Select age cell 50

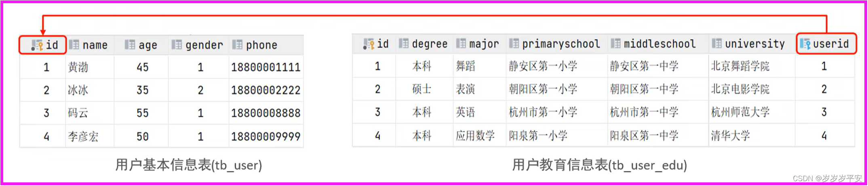[143, 136]
